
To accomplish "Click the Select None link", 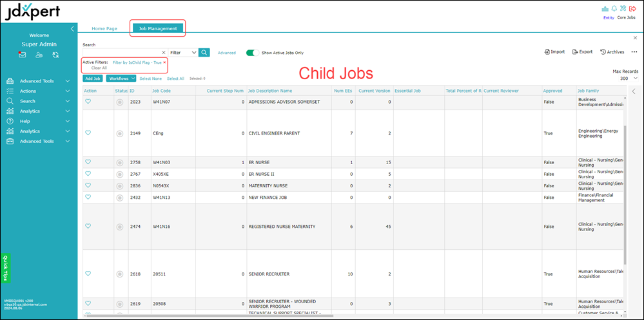I will (151, 79).
